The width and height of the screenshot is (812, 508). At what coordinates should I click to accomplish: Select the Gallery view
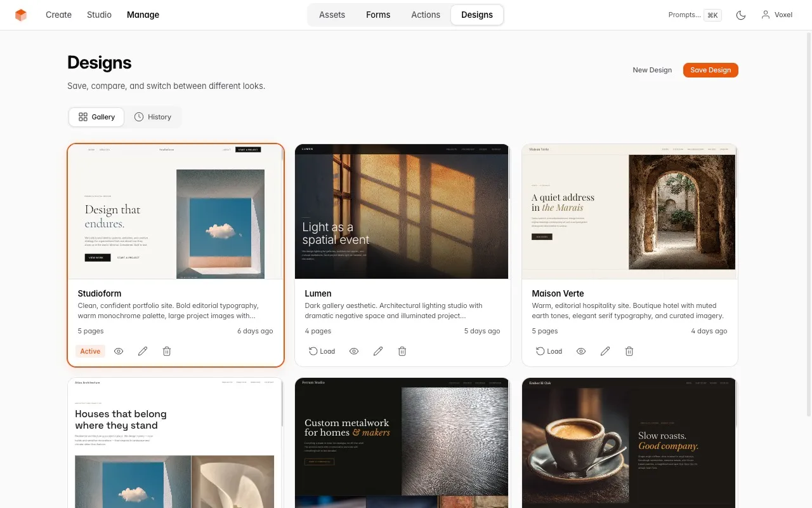point(96,117)
